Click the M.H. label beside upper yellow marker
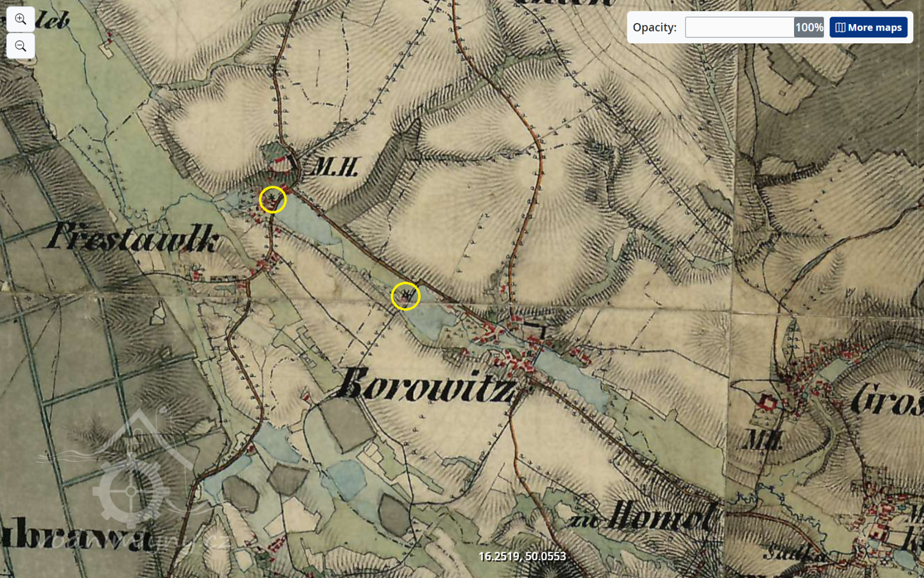Screen dimensions: 924x578 coord(335,168)
